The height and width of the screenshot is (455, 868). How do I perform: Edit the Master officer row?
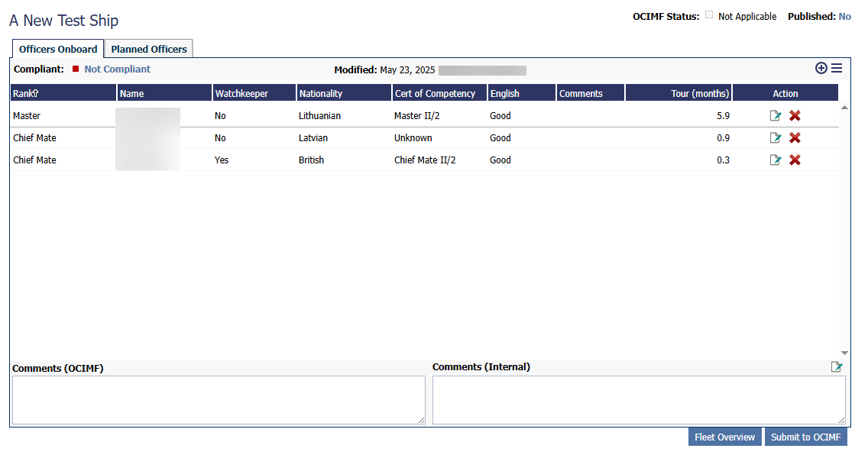click(776, 116)
